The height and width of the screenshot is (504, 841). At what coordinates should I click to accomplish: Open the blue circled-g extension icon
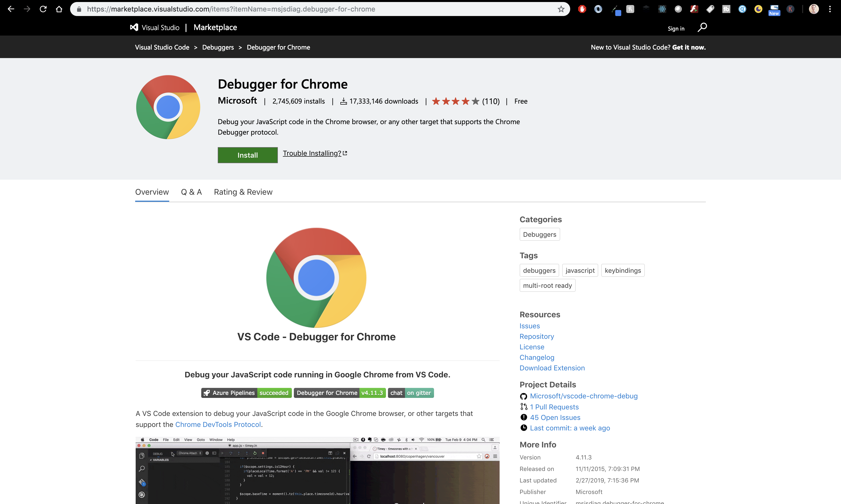point(742,9)
